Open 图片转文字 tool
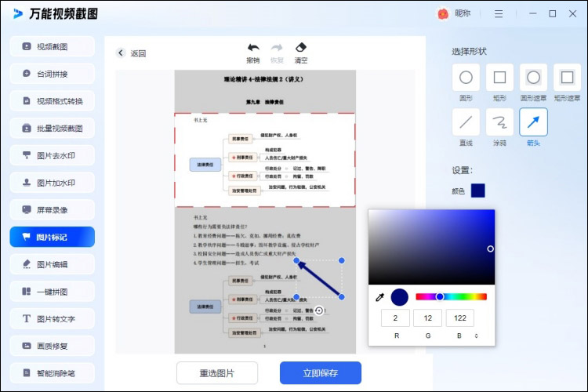The width and height of the screenshot is (588, 392). point(52,319)
